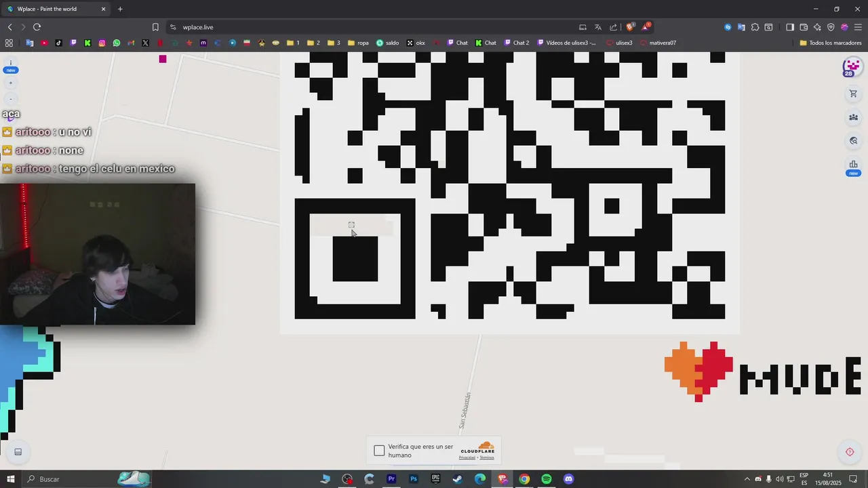Open the ulisex3 bookmark
868x488 pixels.
pos(619,43)
